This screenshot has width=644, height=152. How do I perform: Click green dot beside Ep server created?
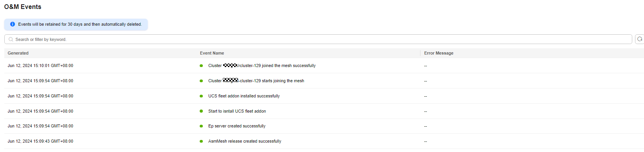201,126
